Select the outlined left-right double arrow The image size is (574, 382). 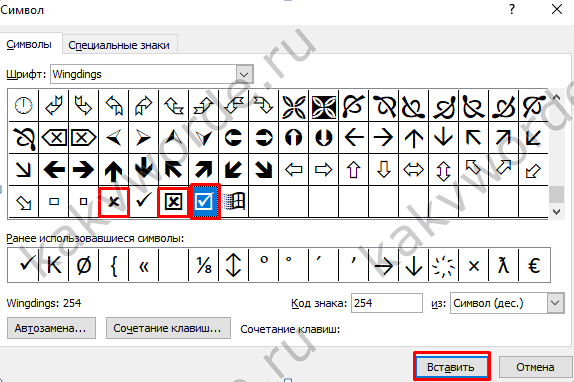(x=414, y=170)
